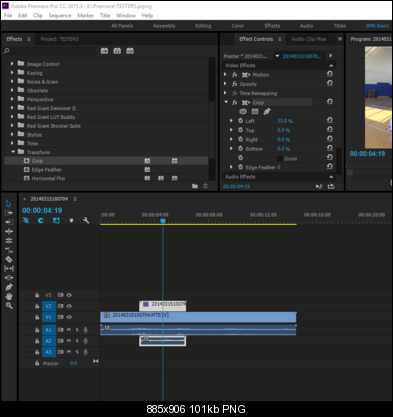The height and width of the screenshot is (417, 393).
Task: Select the V2 clip in timeline
Action: (163, 305)
